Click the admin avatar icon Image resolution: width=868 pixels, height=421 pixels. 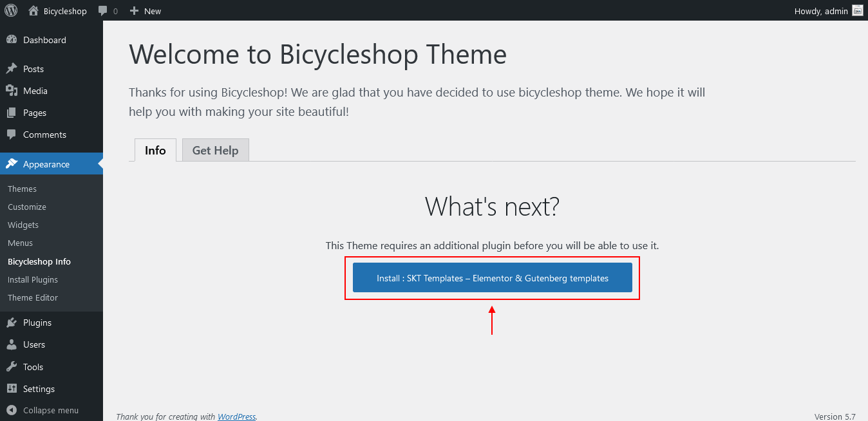(857, 10)
